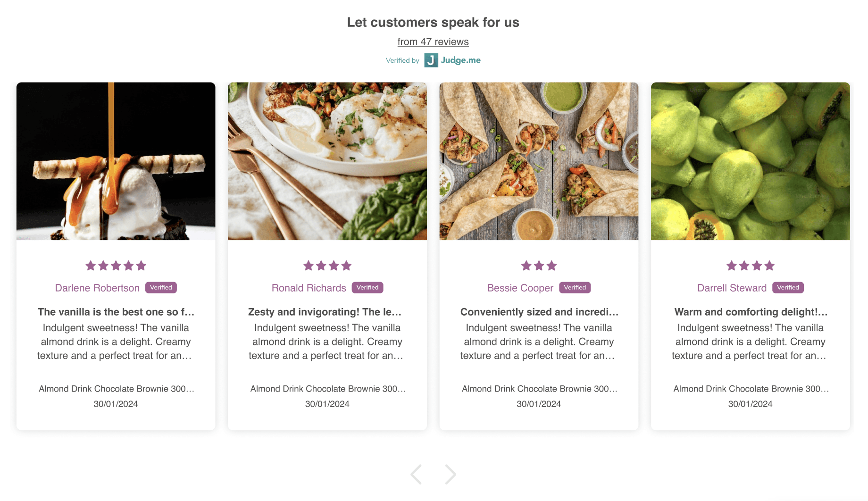Click reviewer name Darrell Steward
Viewport: 868px width, 501px height.
pos(732,288)
